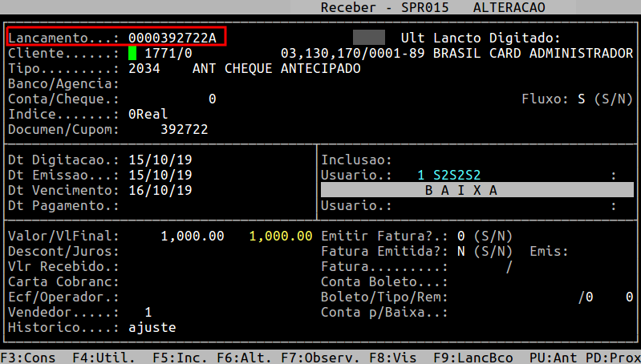Select the Tipo field value 2034
The height and width of the screenshot is (364, 641).
pyautogui.click(x=144, y=69)
